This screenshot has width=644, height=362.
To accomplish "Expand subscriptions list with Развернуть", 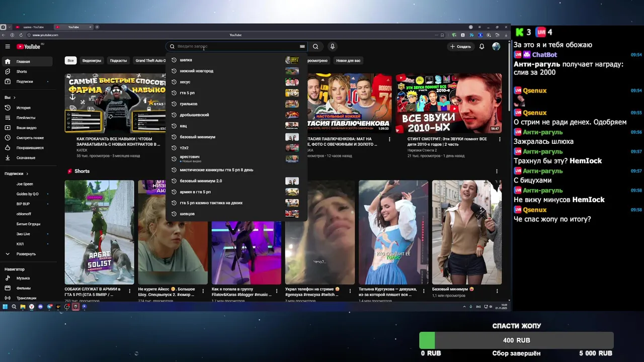I will coord(28,254).
